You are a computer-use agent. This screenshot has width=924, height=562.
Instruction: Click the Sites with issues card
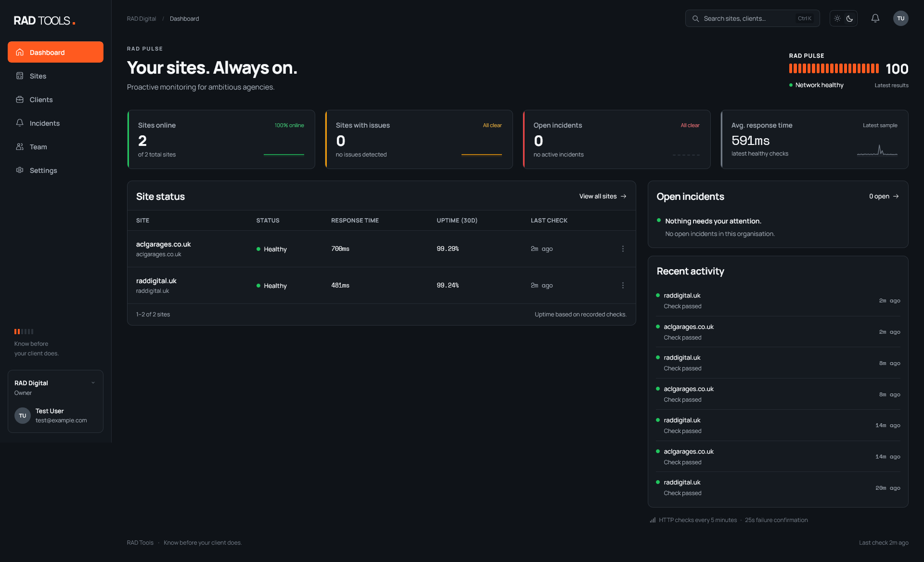click(x=419, y=139)
